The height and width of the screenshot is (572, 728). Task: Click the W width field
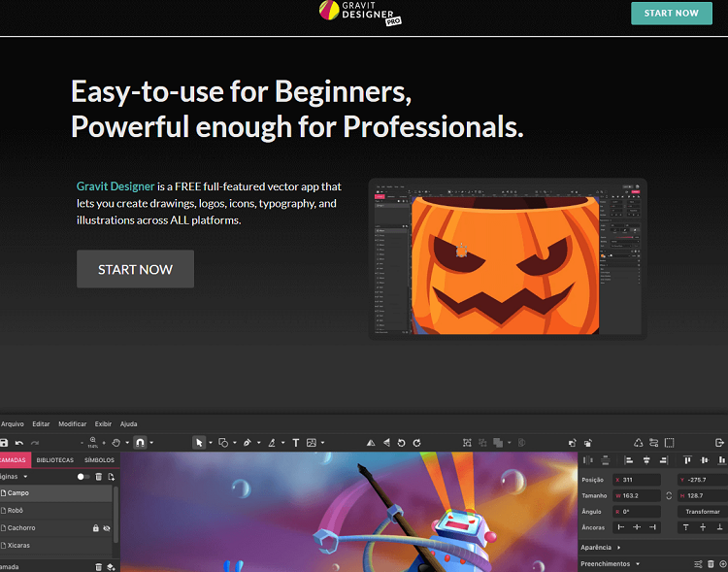pos(637,496)
